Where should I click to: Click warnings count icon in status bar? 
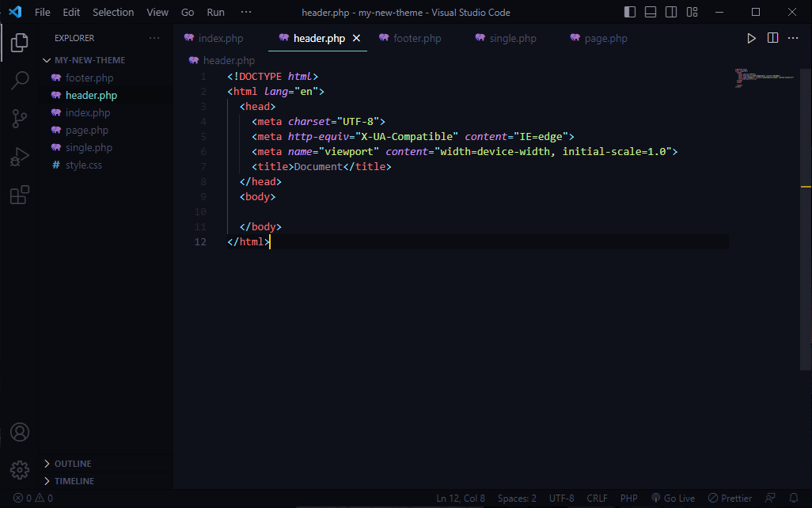(x=44, y=499)
